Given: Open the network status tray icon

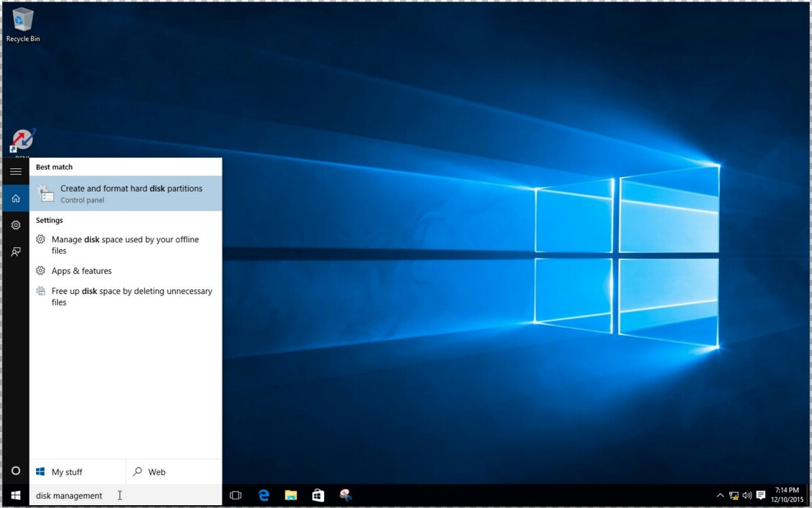Looking at the screenshot, I should 734,496.
